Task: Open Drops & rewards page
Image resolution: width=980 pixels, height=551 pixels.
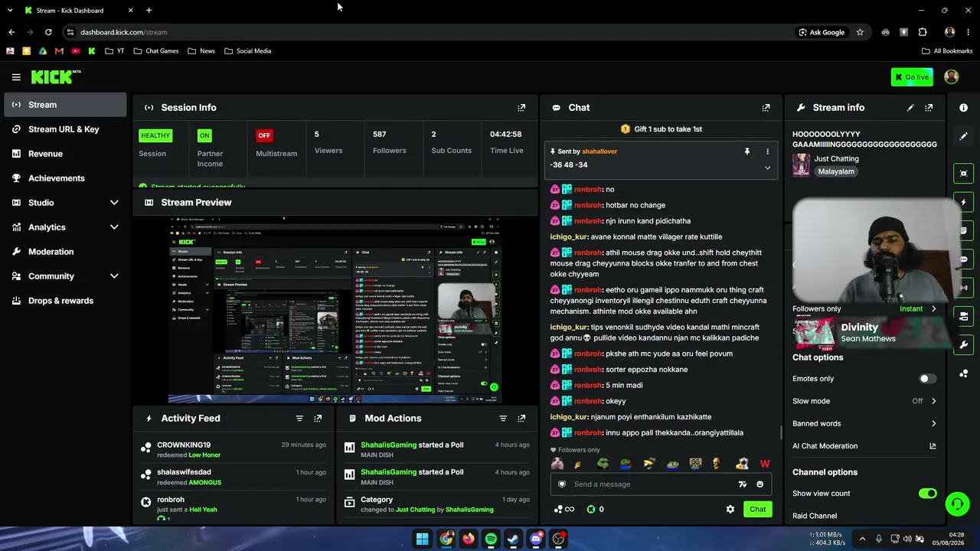Action: click(65, 301)
